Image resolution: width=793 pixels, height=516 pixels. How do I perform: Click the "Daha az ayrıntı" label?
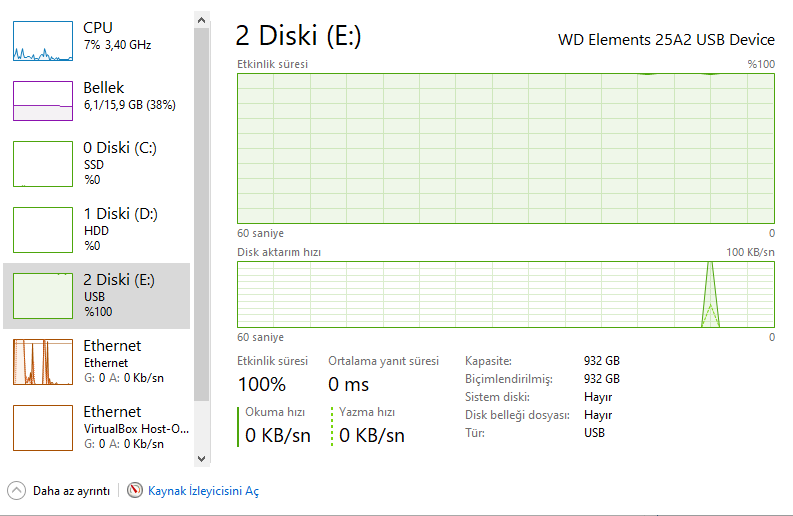click(x=71, y=491)
